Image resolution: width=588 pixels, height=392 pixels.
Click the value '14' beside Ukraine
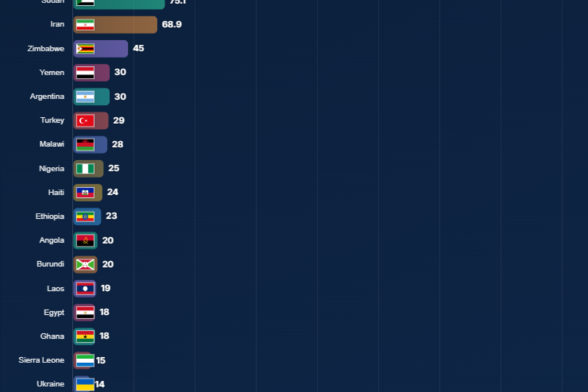(x=100, y=384)
